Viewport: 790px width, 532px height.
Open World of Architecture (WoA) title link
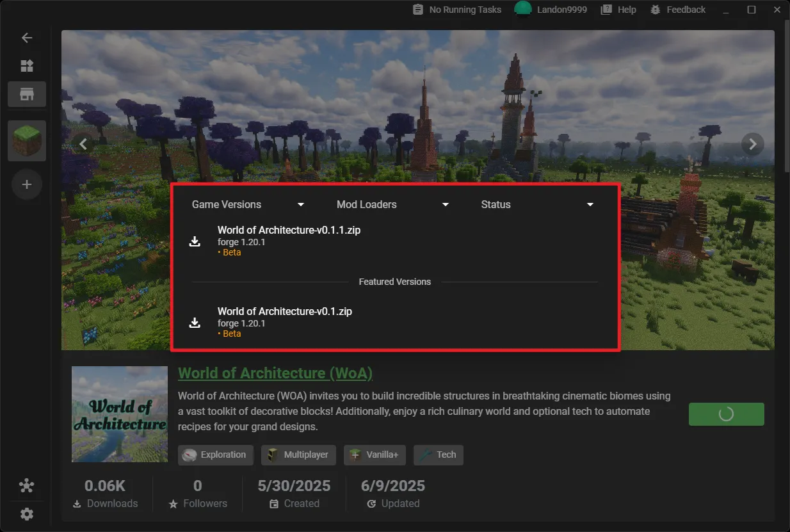275,373
